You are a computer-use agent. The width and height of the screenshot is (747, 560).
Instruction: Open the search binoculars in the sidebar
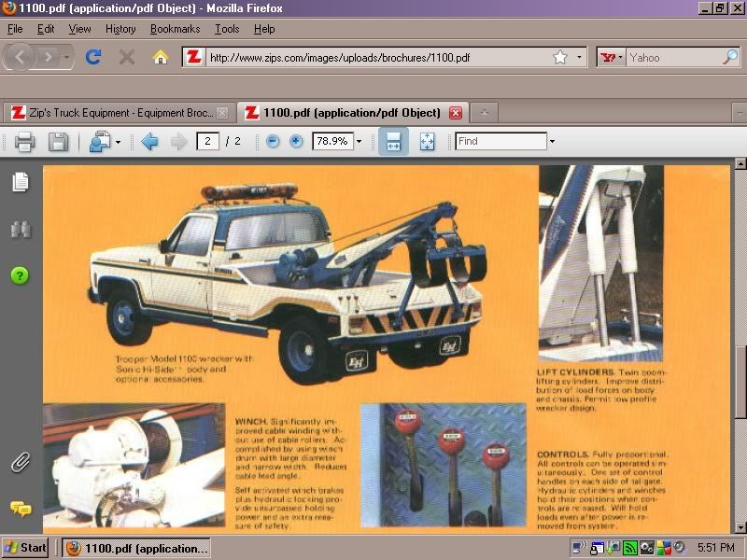click(20, 229)
